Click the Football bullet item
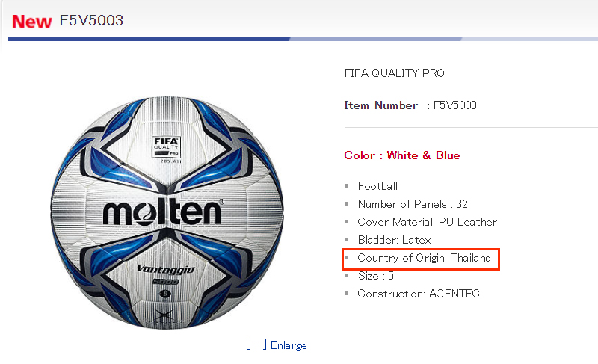This screenshot has width=598, height=364. 377,186
